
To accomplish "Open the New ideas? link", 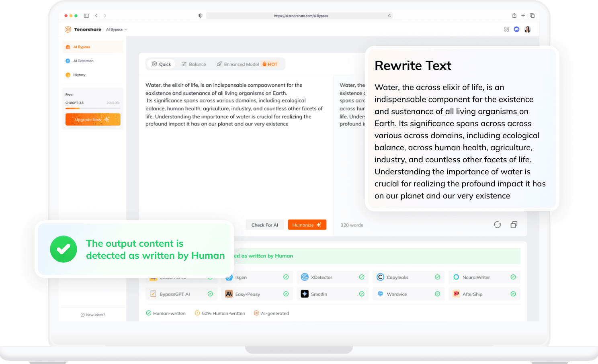I will point(93,315).
